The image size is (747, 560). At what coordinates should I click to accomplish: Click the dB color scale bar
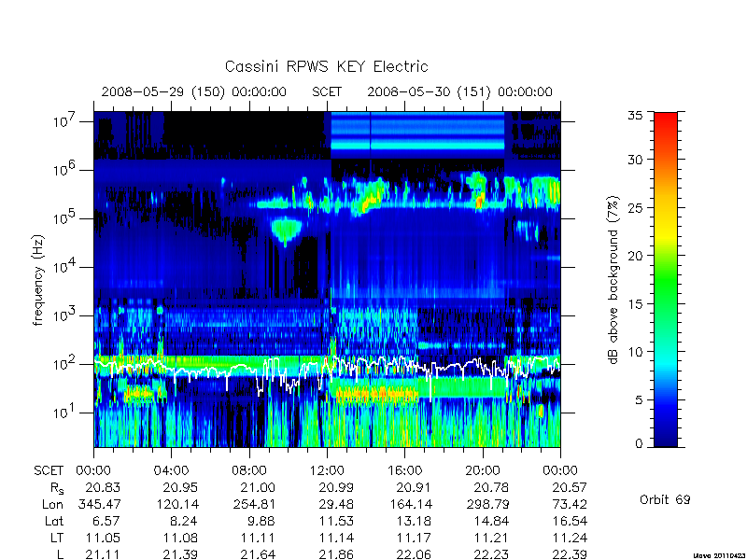(x=666, y=279)
